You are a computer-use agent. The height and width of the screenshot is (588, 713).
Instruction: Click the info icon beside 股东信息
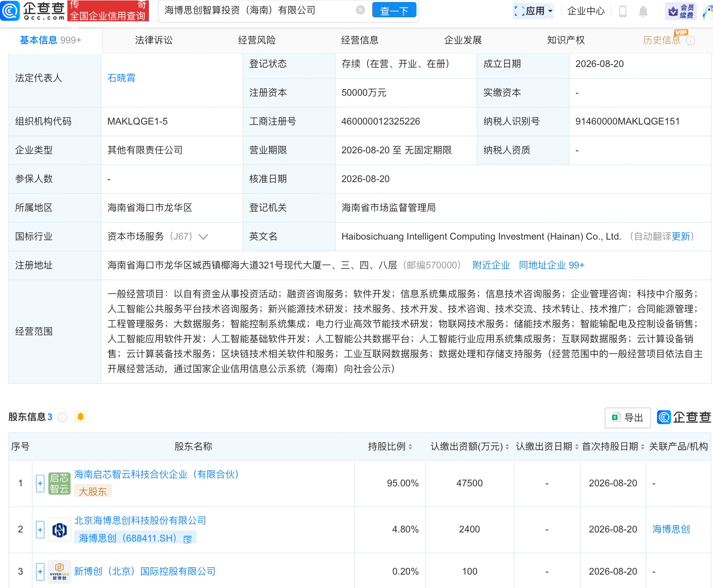click(x=62, y=417)
